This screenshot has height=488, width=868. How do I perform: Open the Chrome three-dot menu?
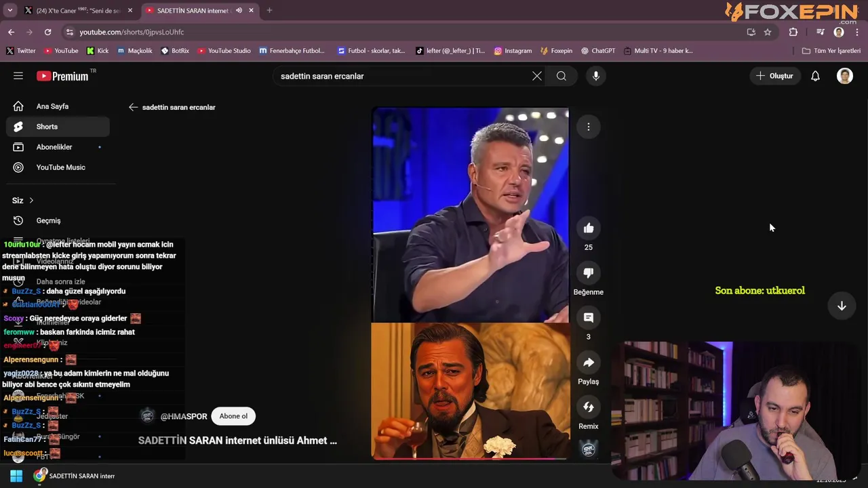pos(858,32)
